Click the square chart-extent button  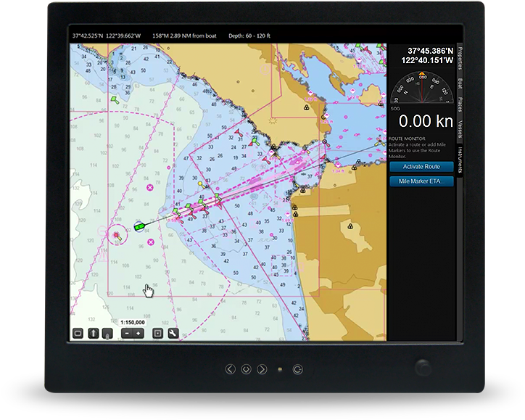(157, 333)
